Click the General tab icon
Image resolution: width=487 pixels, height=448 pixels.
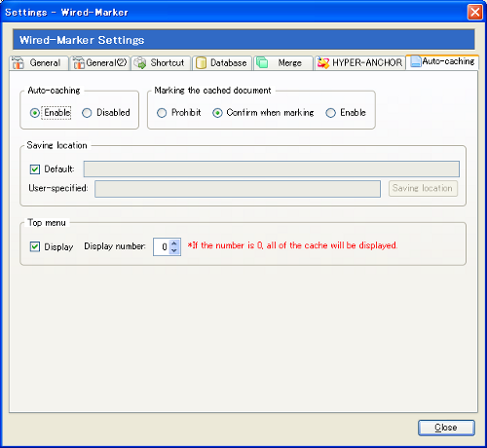[x=19, y=62]
